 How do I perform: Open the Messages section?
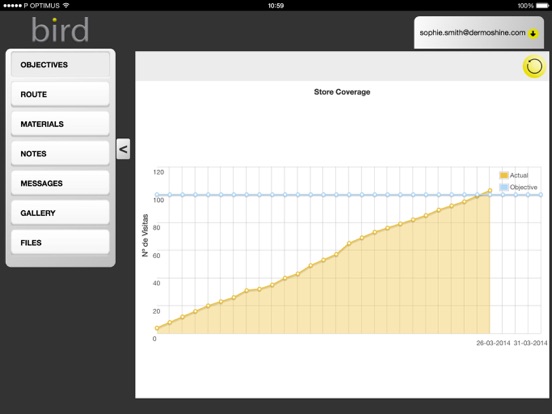tap(60, 183)
